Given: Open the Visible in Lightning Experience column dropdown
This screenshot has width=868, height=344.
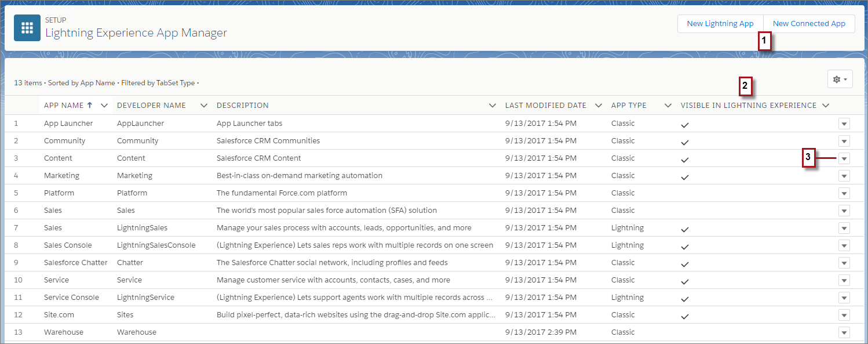Looking at the screenshot, I should click(x=827, y=105).
